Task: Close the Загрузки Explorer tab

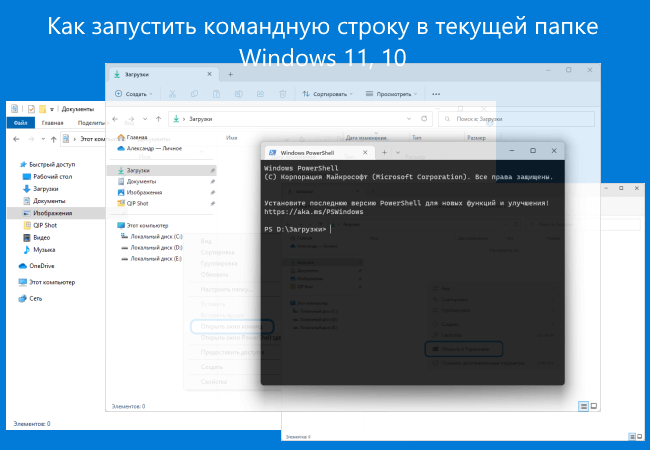Action: (x=209, y=74)
